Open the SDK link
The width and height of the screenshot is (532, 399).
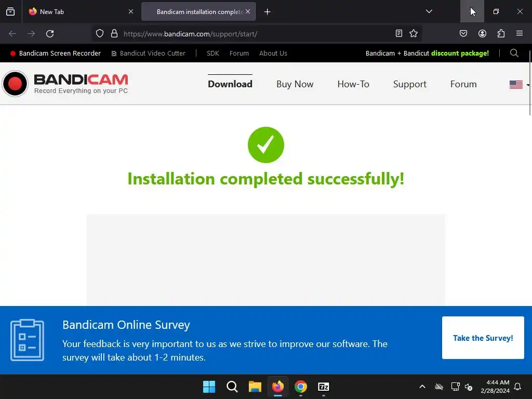[x=212, y=54]
